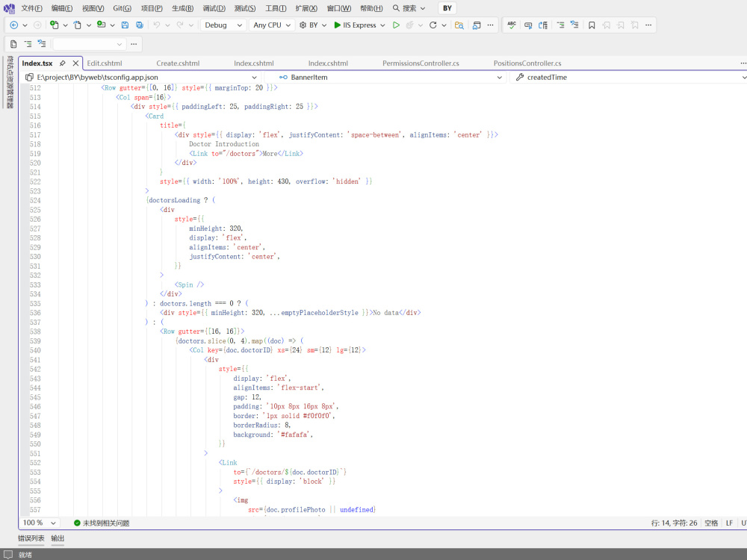Screen dimensions: 747x560
Task: Start without debugging using hollow green play icon
Action: (396, 25)
